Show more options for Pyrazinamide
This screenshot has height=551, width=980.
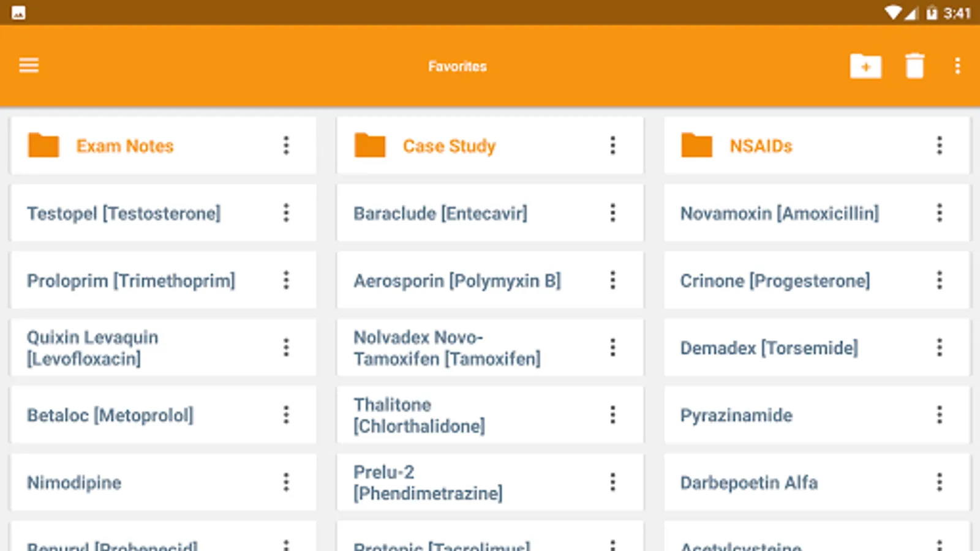pos(939,415)
